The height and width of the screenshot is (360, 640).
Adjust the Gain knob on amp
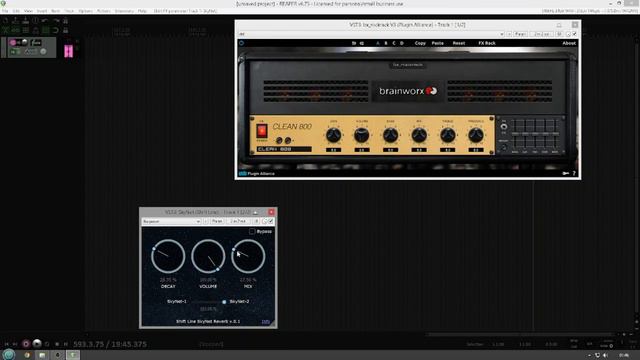(333, 135)
